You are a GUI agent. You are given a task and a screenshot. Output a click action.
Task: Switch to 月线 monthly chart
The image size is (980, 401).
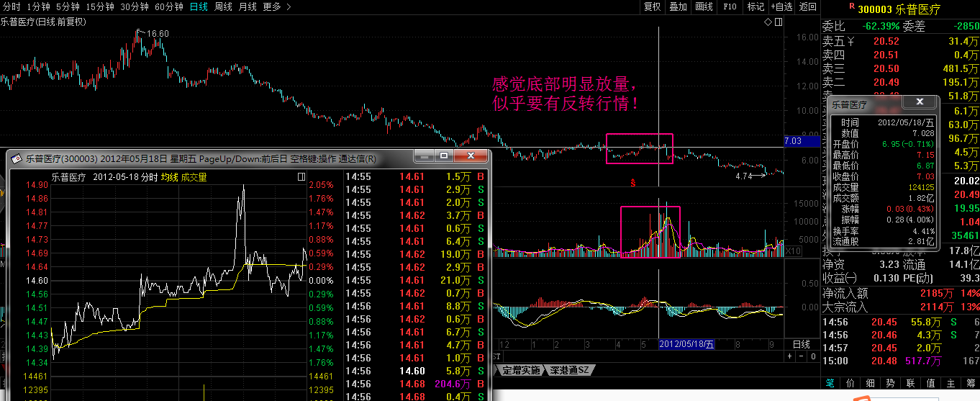[x=248, y=6]
